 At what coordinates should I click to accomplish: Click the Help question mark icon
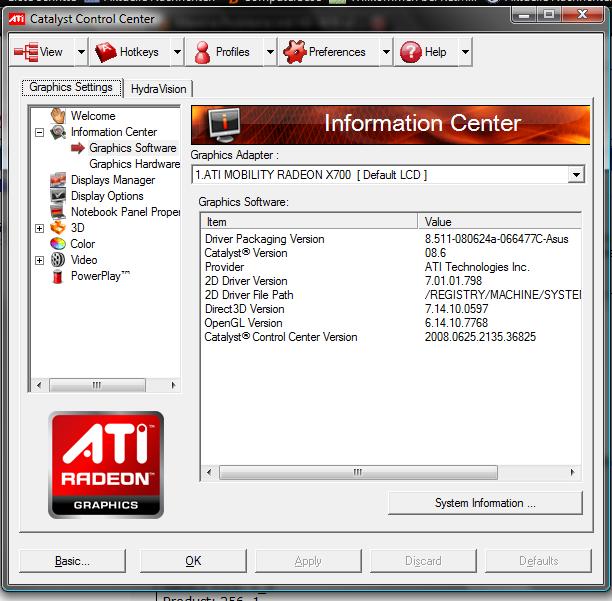coord(411,52)
